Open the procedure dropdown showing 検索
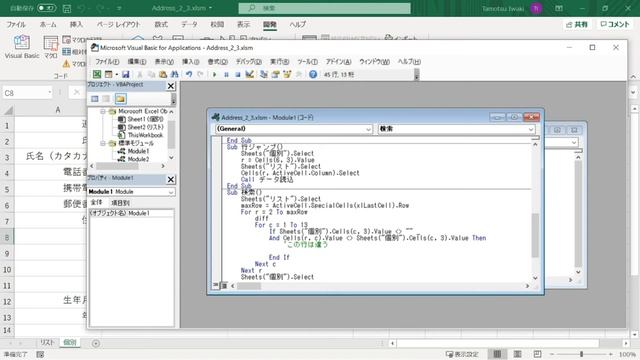This screenshot has width=640, height=360. 531,129
